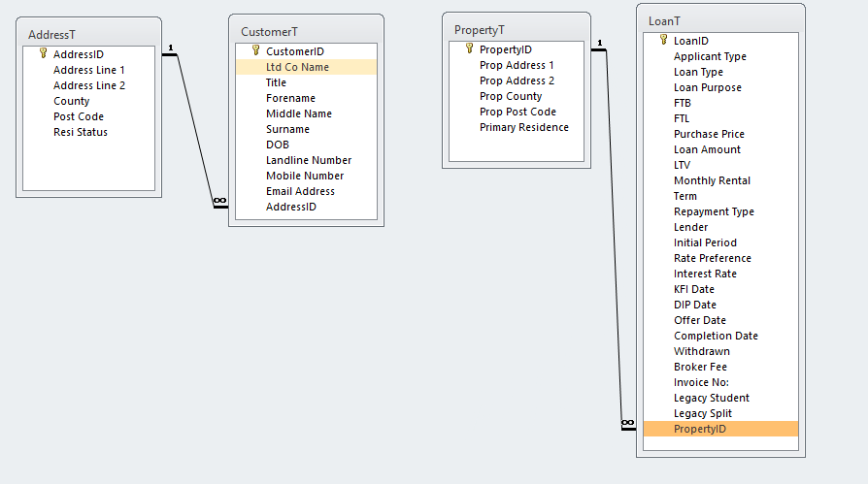868x484 pixels.
Task: Select the LTV field
Action: coord(720,164)
